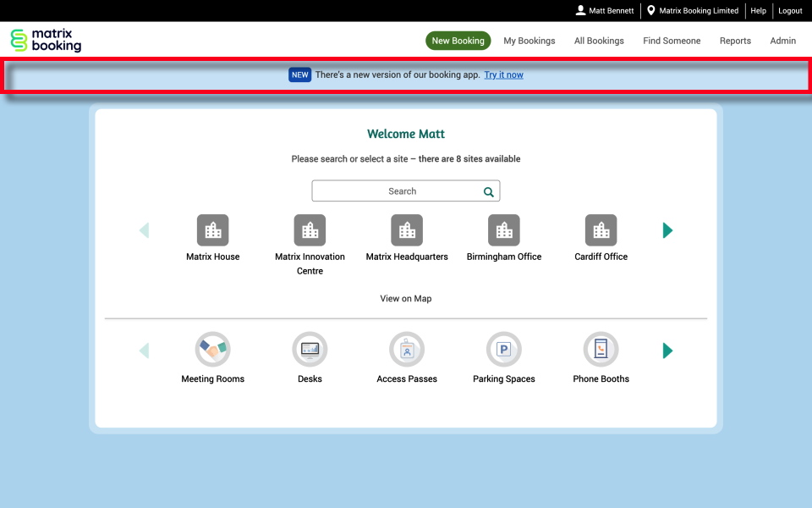812x508 pixels.
Task: Focus the site Search input field
Action: click(396, 191)
